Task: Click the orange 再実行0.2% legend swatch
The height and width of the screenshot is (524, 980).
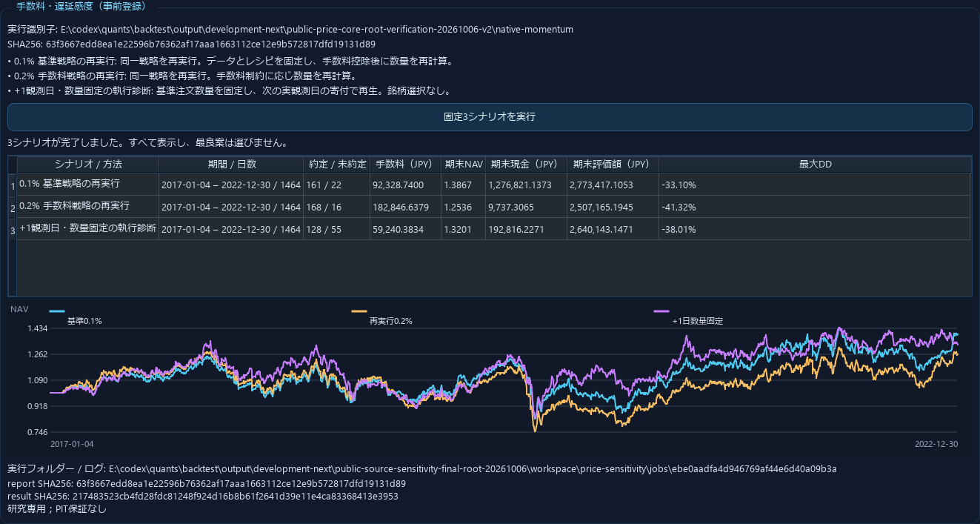Action: [x=359, y=311]
